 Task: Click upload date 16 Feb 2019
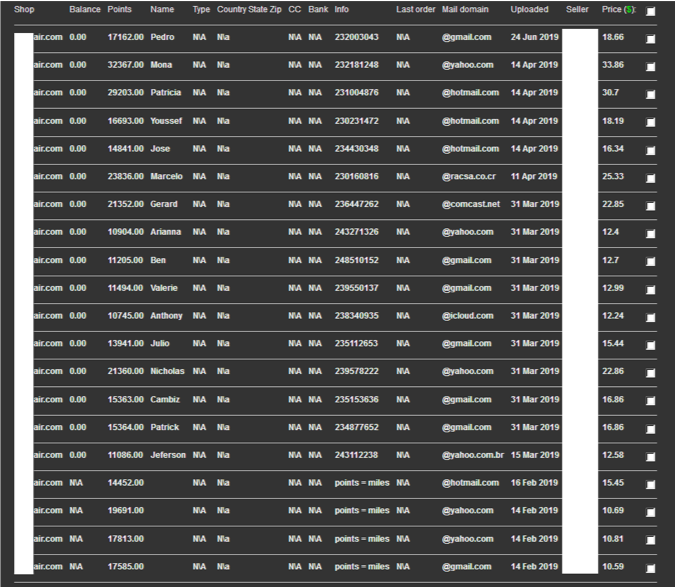(534, 483)
